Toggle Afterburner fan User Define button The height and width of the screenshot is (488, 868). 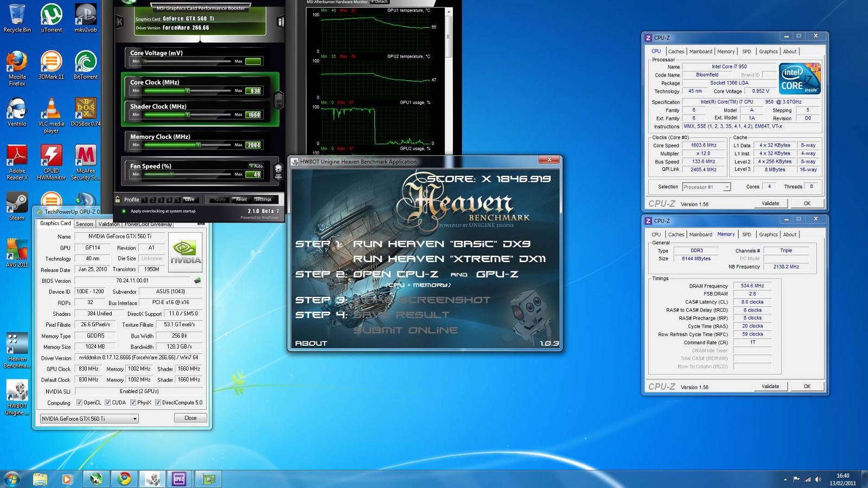[278, 172]
